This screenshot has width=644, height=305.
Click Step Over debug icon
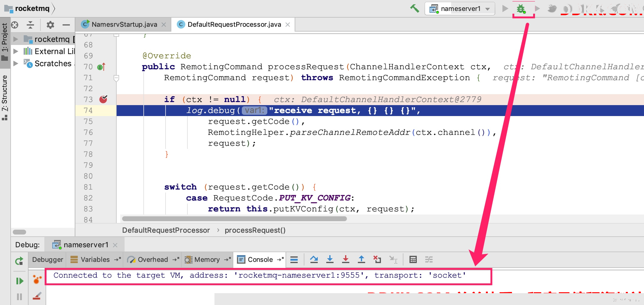click(x=314, y=259)
